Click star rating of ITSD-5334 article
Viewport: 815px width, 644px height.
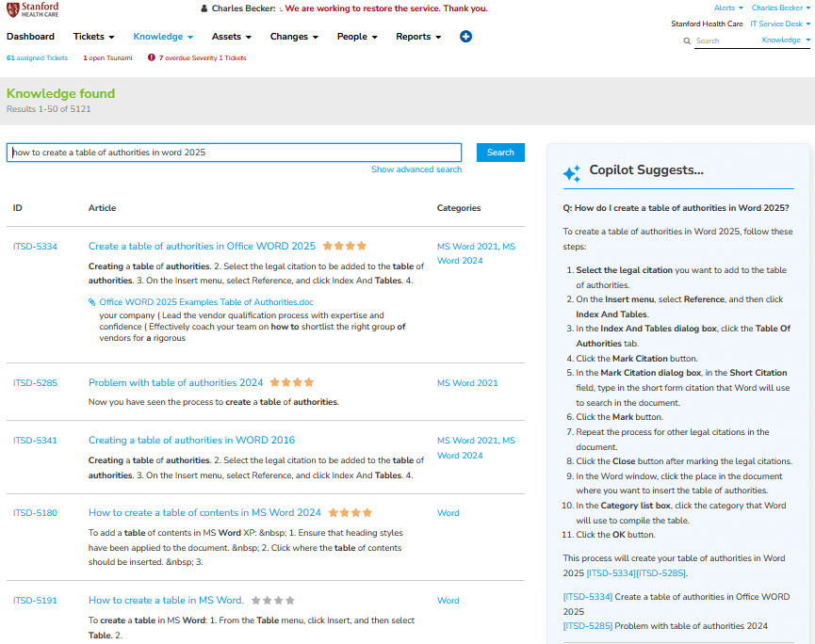pyautogui.click(x=345, y=246)
